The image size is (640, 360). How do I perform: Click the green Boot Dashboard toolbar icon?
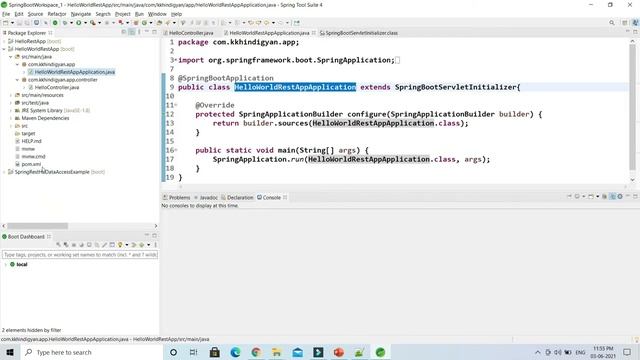[55, 23]
